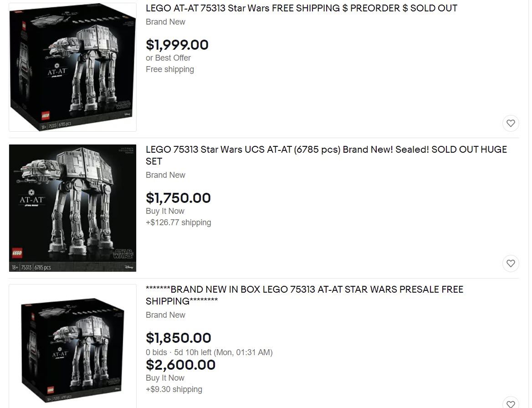Click the heart icon on the $1,750.00 listing

click(x=511, y=263)
